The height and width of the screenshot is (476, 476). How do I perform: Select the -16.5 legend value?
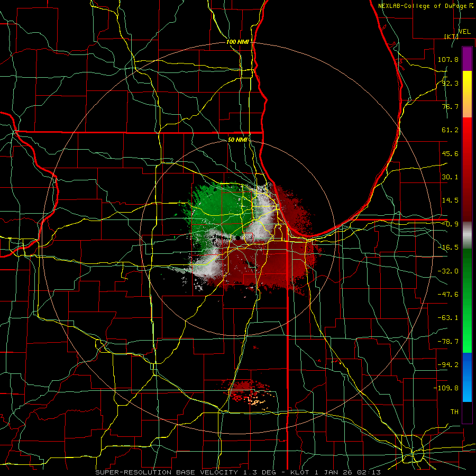[x=448, y=248]
